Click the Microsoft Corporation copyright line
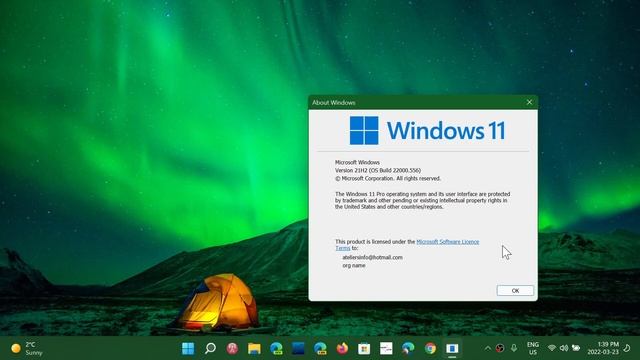The image size is (640, 360). coord(388,178)
